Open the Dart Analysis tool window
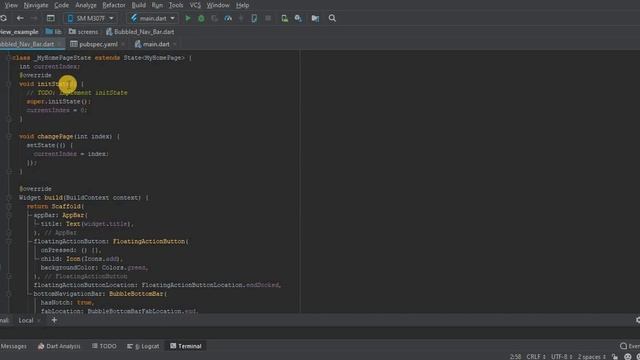Viewport: 640px width, 360px height. 59,346
